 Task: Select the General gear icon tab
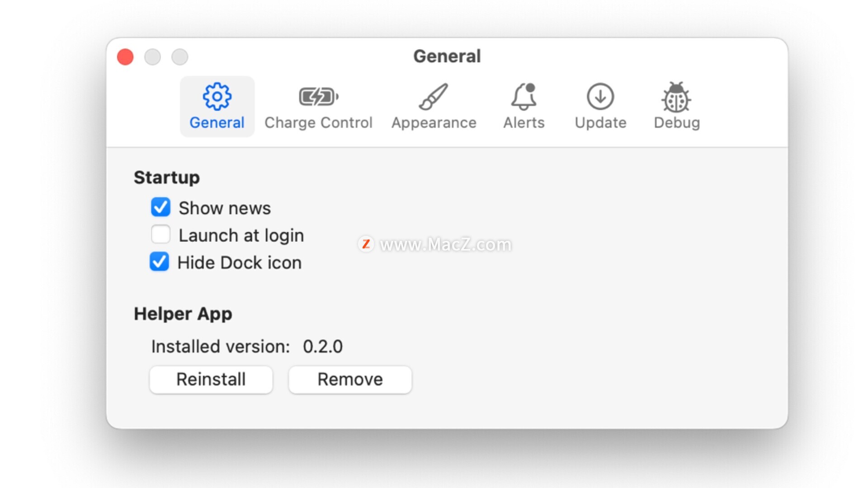(217, 96)
